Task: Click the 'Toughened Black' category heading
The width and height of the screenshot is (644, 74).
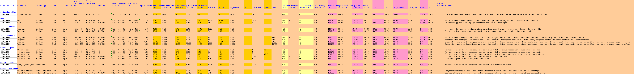Action: (7, 35)
